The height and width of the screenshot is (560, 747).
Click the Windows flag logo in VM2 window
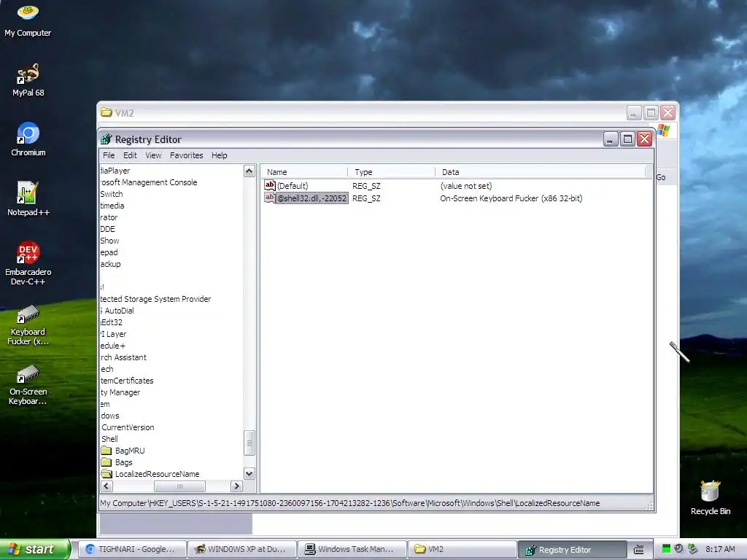(x=663, y=131)
